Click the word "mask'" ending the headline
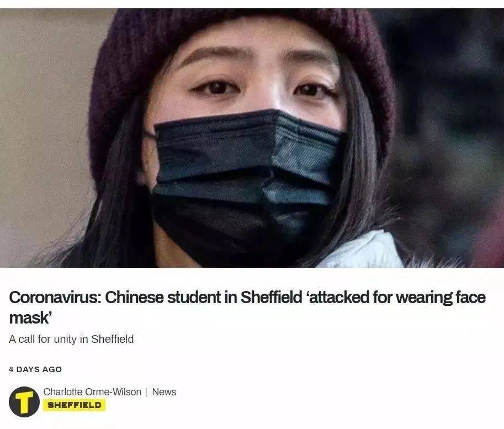The height and width of the screenshot is (429, 504). (x=30, y=318)
